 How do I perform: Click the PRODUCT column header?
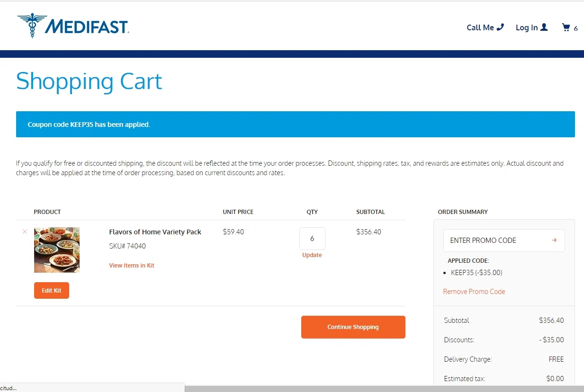point(47,212)
